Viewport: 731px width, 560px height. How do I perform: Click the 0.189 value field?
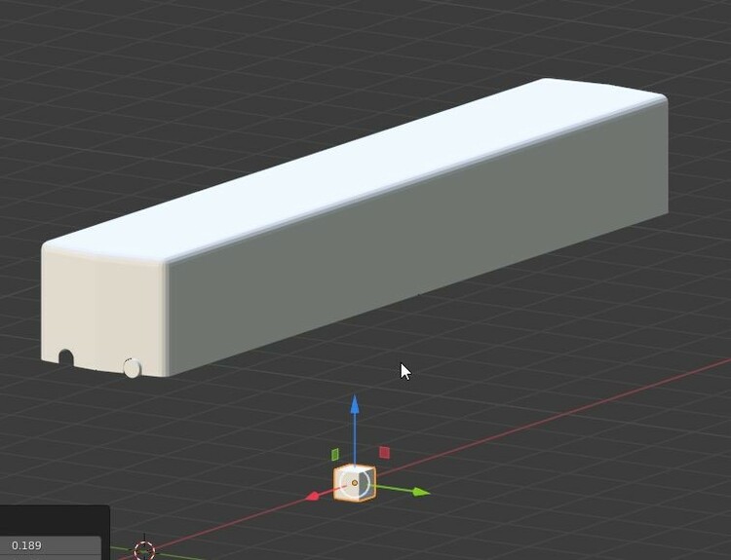click(x=51, y=545)
